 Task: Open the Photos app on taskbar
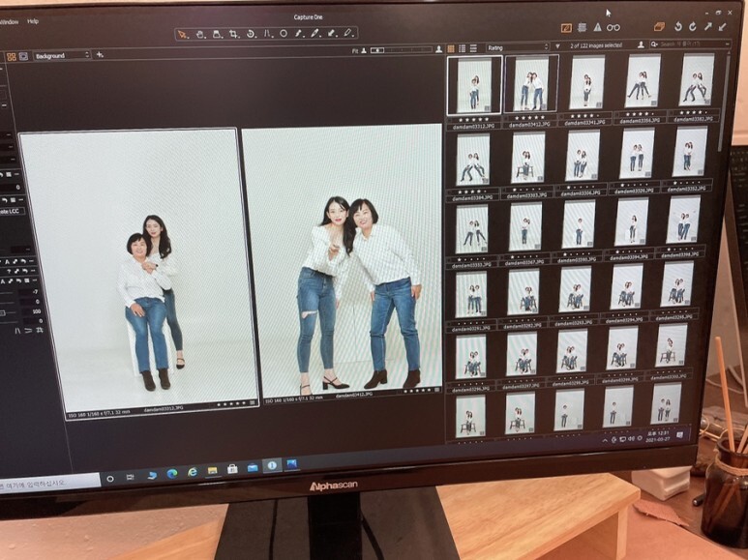pos(292,463)
